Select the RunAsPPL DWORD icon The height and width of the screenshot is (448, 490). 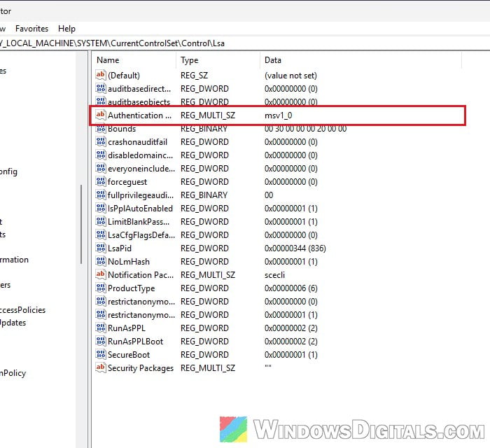tap(101, 328)
